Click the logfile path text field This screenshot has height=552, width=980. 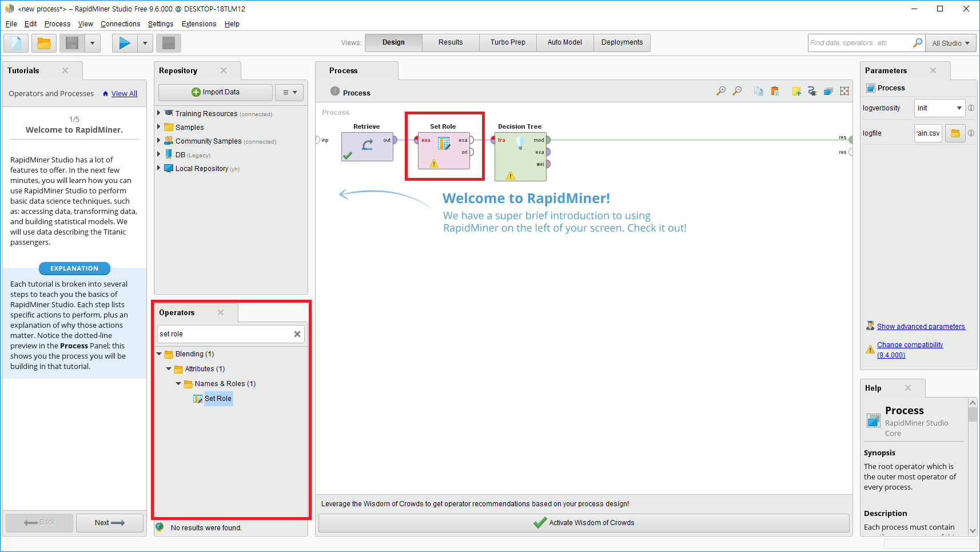coord(928,133)
